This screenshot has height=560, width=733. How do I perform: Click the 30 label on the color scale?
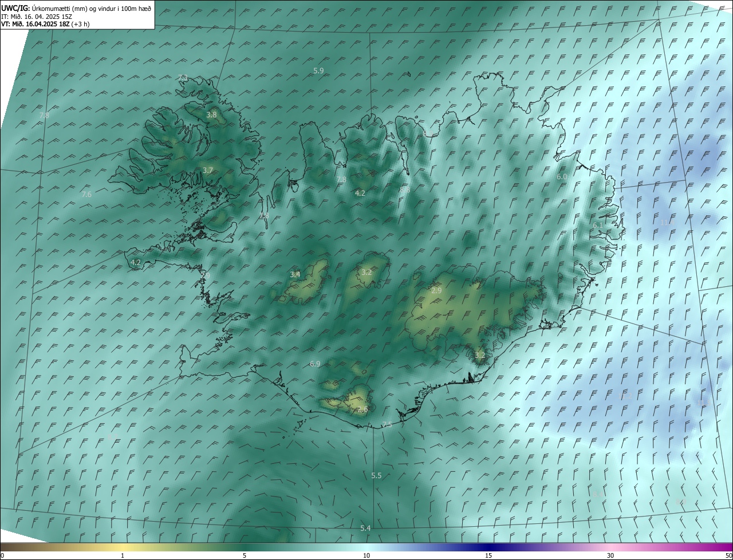click(x=610, y=556)
